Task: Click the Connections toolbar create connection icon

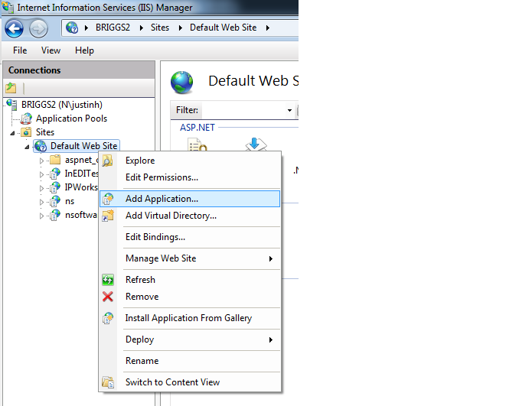Action: coord(11,88)
